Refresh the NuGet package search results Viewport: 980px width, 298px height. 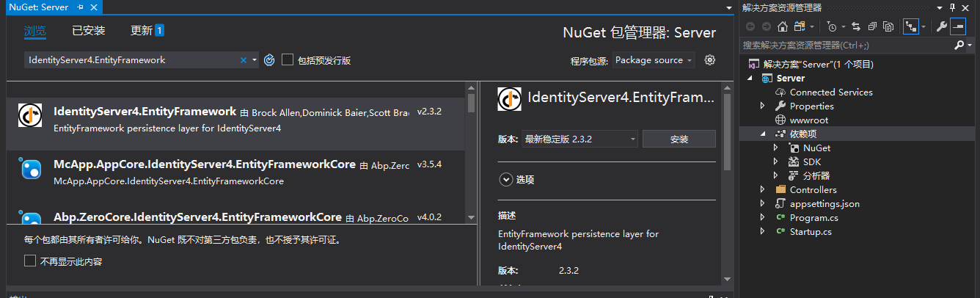click(x=269, y=60)
